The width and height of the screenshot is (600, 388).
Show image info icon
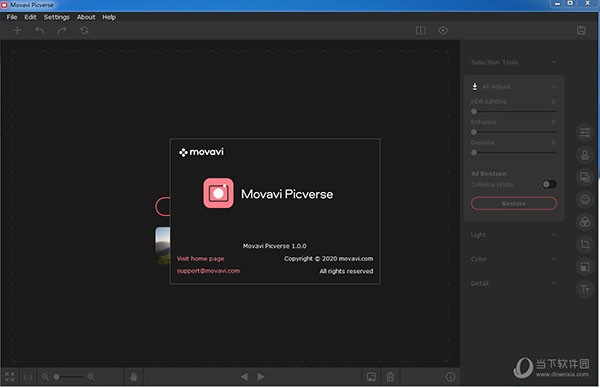click(x=450, y=377)
